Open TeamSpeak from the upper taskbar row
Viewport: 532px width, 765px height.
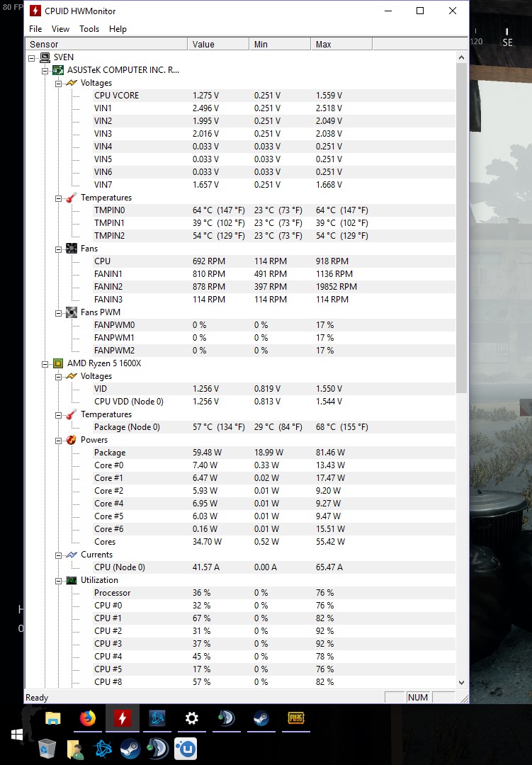(x=227, y=718)
